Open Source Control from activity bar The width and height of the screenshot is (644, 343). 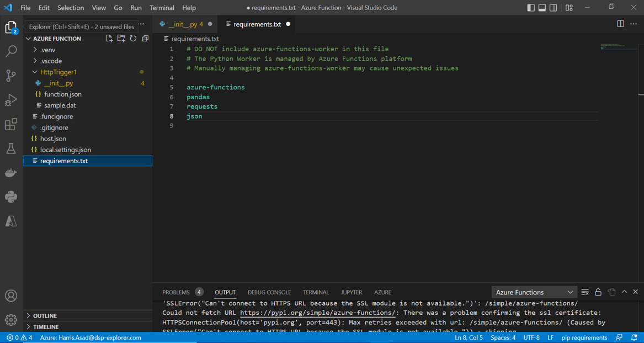11,75
